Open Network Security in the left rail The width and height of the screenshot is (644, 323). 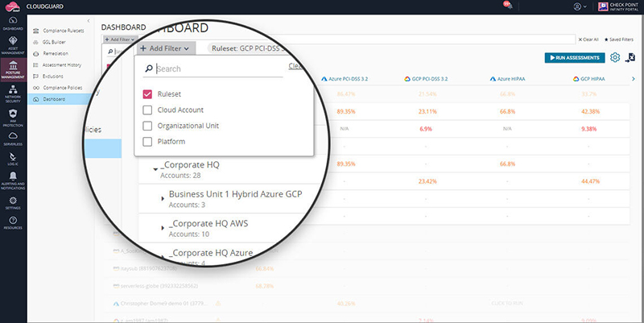pos(13,93)
